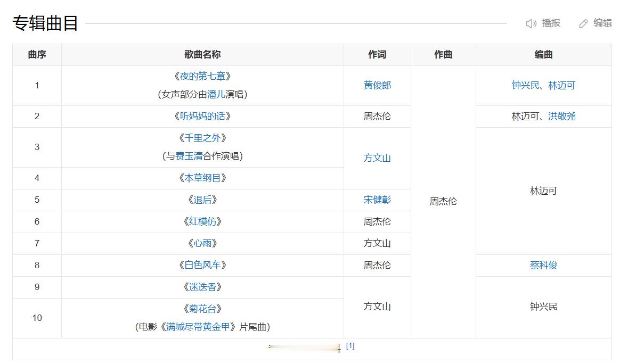Click the 周杰伦 lyricist cell for 听妈妈的话
Viewport: 620px width, 364px height.
[377, 116]
